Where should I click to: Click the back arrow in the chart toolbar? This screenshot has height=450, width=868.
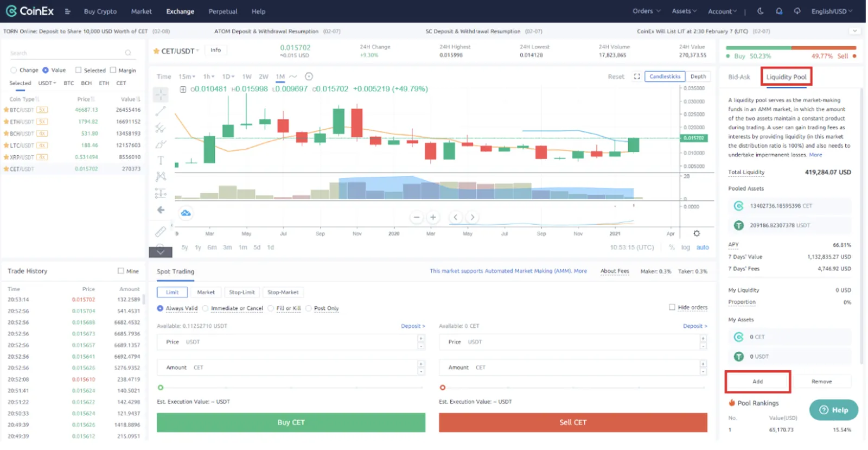161,210
